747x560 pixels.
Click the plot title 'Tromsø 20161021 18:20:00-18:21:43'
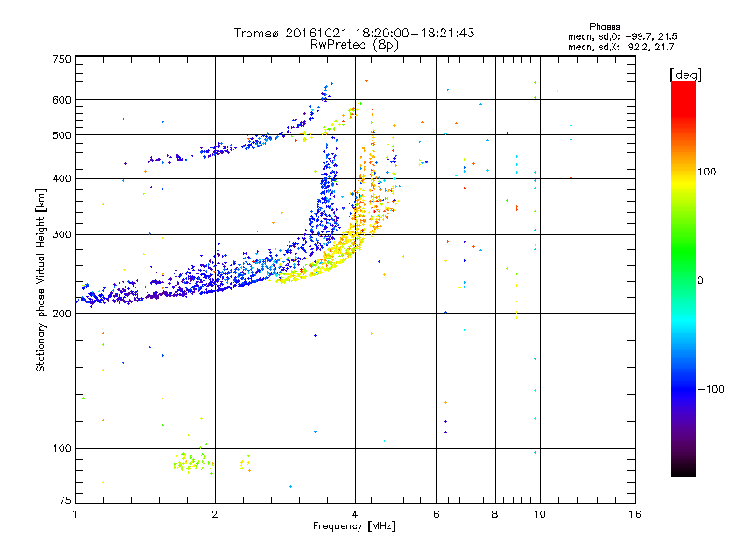point(354,33)
